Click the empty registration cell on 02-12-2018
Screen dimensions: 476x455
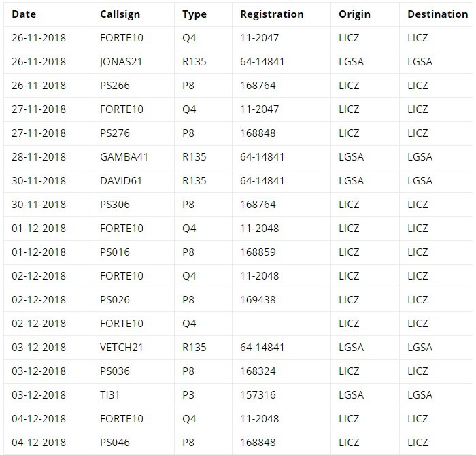[x=282, y=324]
